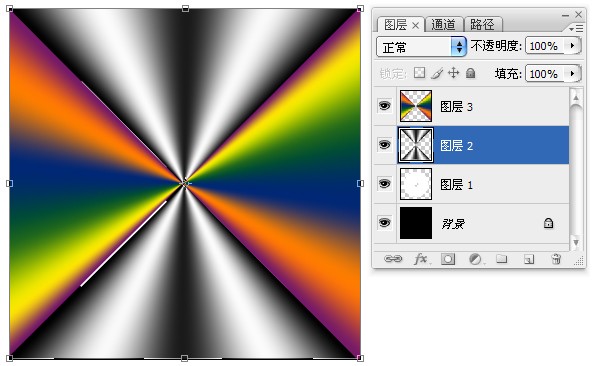Expand the 填充 fill slider arrow

pyautogui.click(x=572, y=73)
